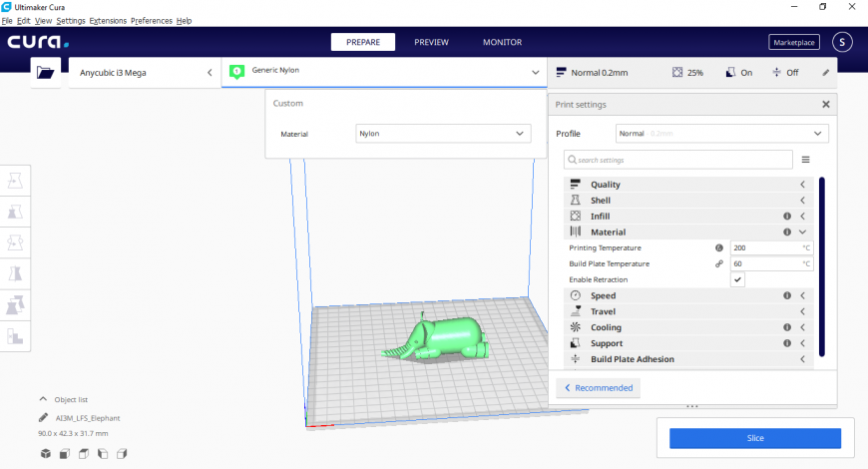Image resolution: width=868 pixels, height=469 pixels.
Task: Click the Support category info icon
Action: point(786,343)
